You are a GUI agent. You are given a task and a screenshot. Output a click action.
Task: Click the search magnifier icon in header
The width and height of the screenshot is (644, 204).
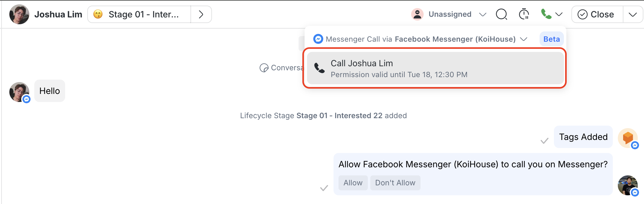pos(502,14)
